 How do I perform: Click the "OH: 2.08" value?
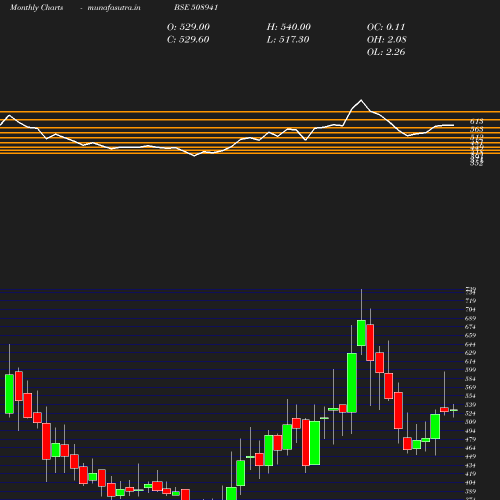click(x=387, y=39)
